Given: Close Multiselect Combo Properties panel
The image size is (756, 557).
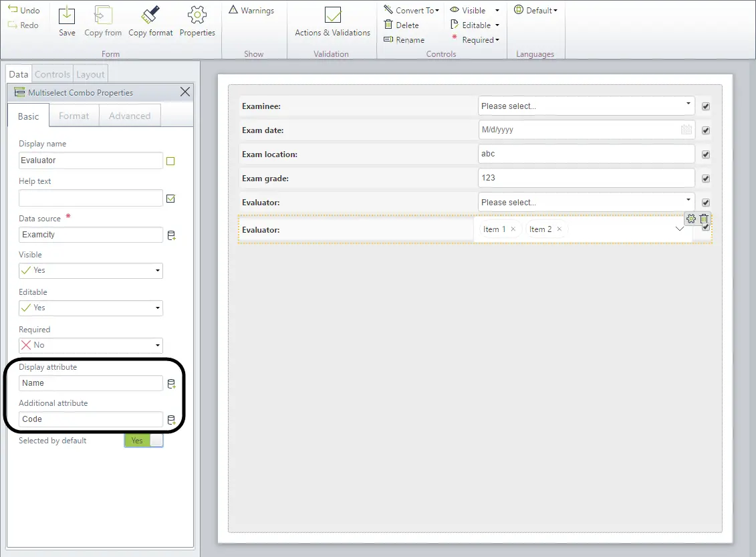Looking at the screenshot, I should click(185, 92).
